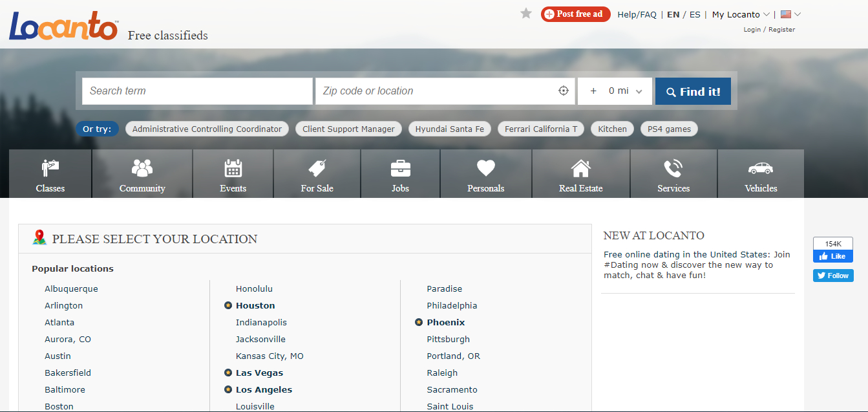Click the Vehicles car icon
This screenshot has height=412, width=868.
[x=761, y=168]
